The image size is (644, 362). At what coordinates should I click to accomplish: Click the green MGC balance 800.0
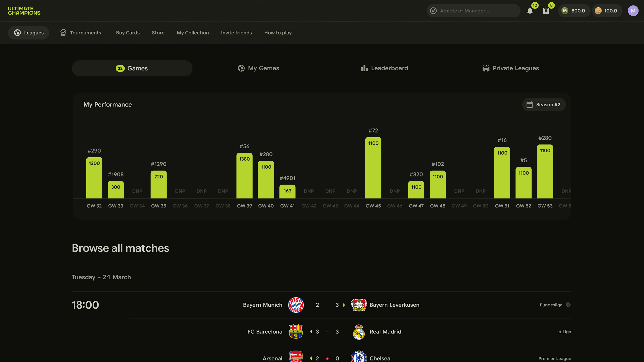pos(574,11)
